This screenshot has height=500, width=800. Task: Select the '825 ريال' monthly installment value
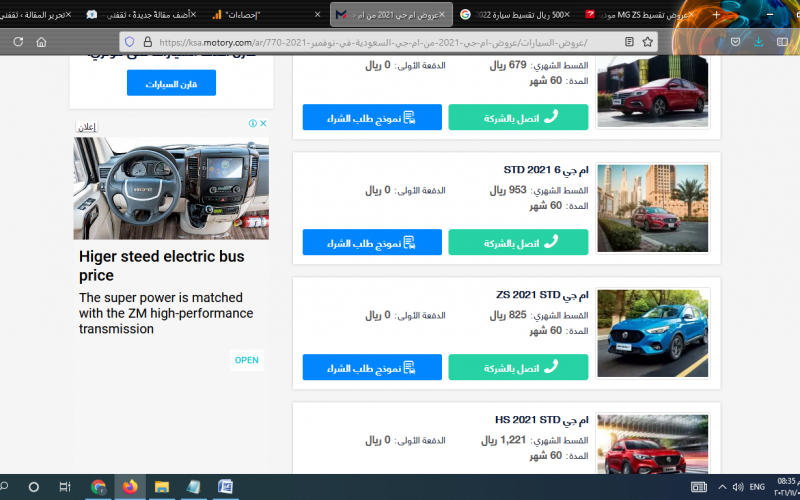coord(508,315)
